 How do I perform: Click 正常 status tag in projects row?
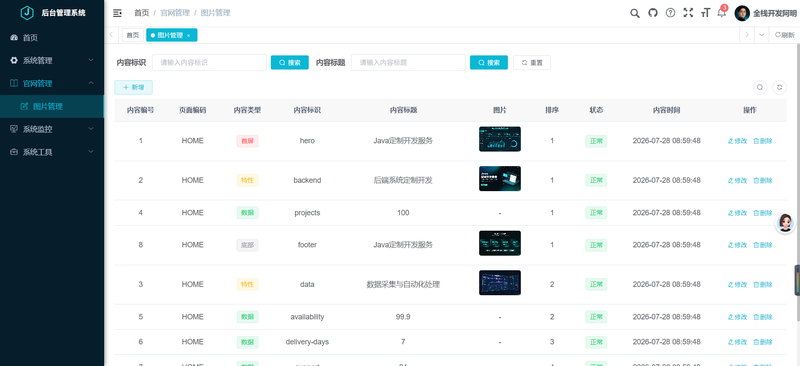[x=596, y=213]
